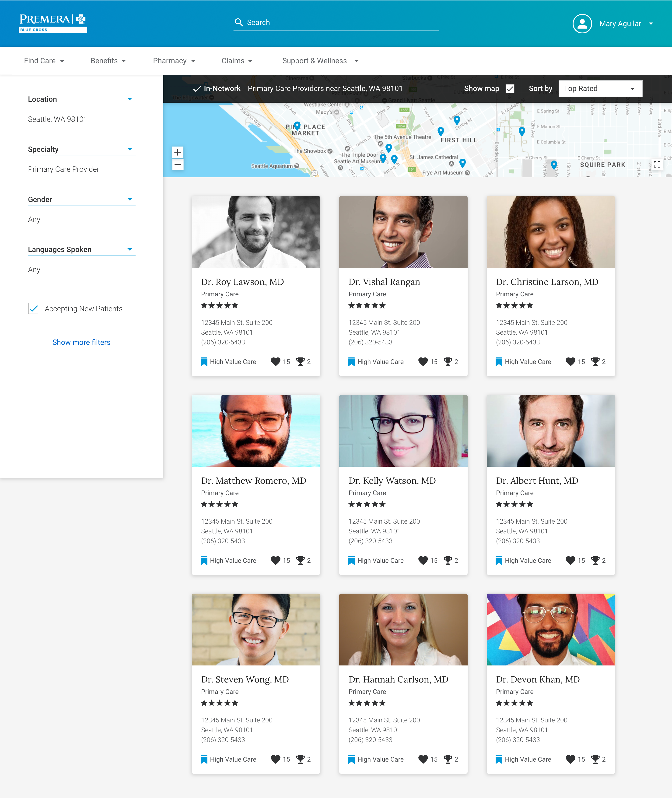The width and height of the screenshot is (672, 798).
Task: Click the user avatar icon
Action: point(582,24)
